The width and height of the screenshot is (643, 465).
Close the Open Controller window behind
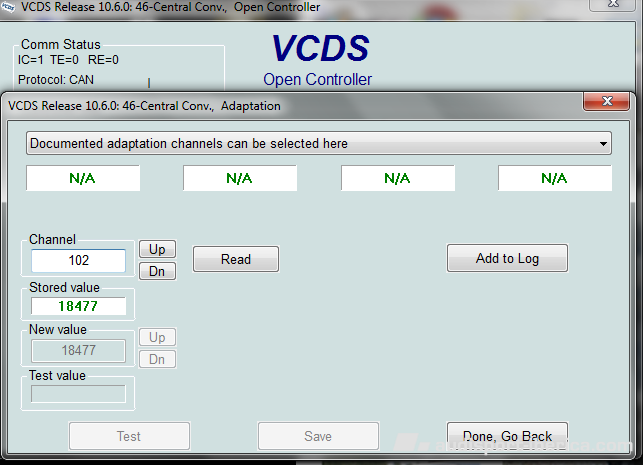[613, 4]
